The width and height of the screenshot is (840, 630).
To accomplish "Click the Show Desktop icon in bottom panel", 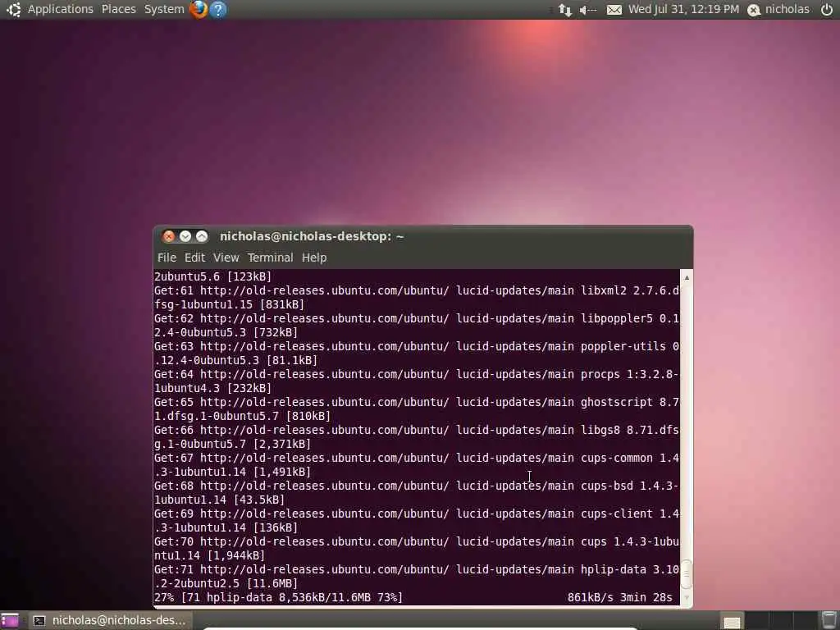I will 10,620.
